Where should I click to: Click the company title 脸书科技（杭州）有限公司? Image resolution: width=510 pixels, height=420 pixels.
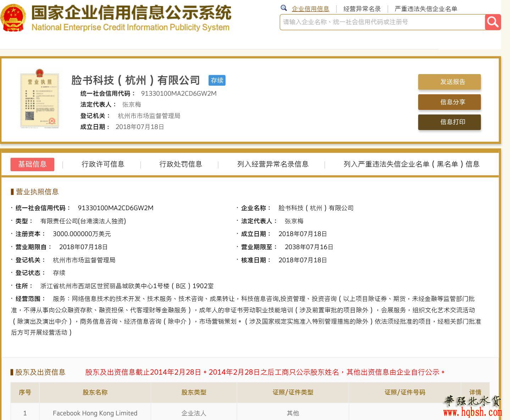[x=136, y=80]
